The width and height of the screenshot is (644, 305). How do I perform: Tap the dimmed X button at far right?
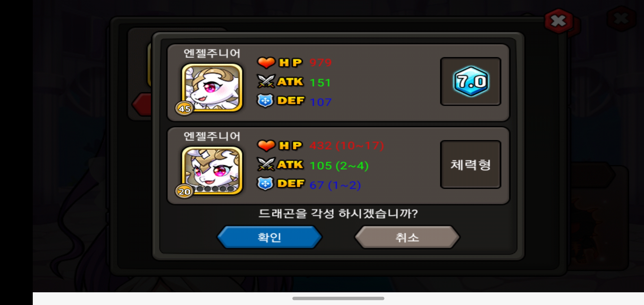[x=621, y=19]
